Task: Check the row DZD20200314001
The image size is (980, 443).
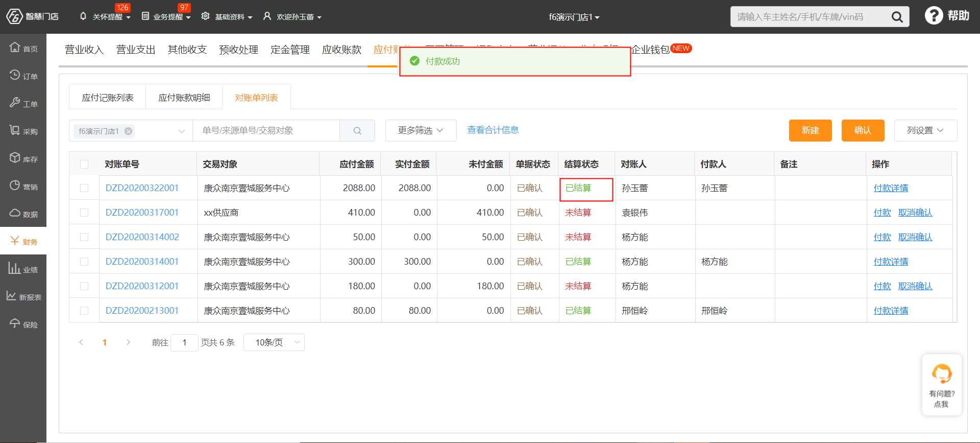Action: (84, 262)
